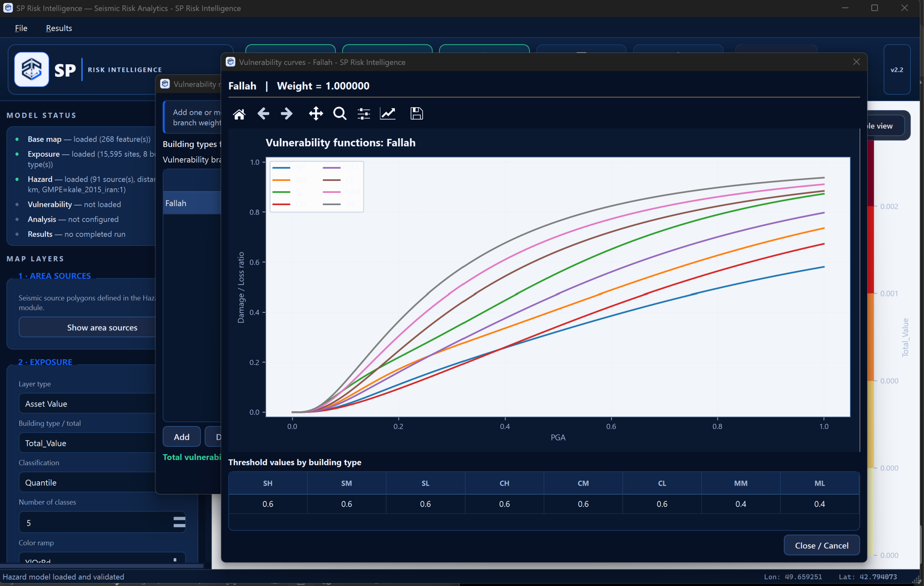Click the Add branch button
This screenshot has width=924, height=586.
tap(182, 437)
